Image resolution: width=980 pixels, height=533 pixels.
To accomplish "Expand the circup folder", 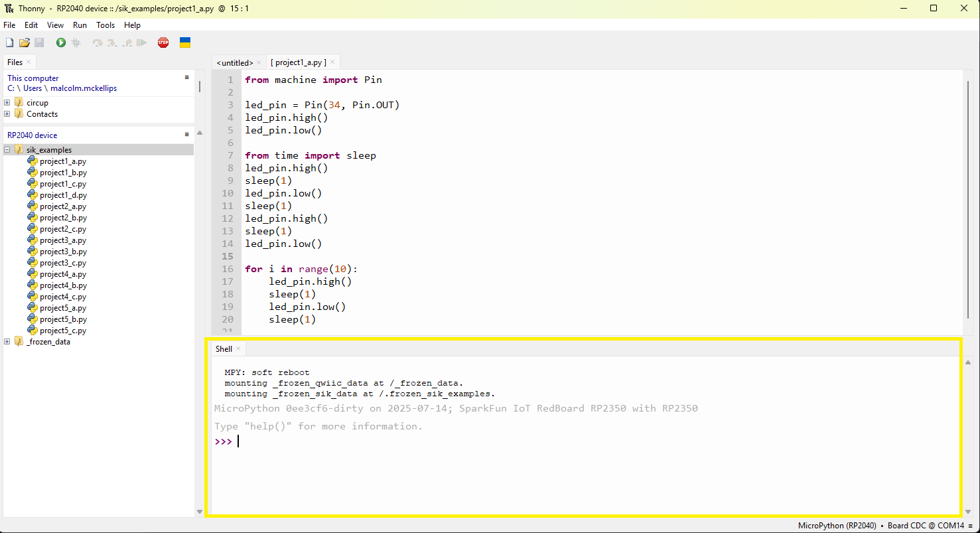I will (x=7, y=103).
